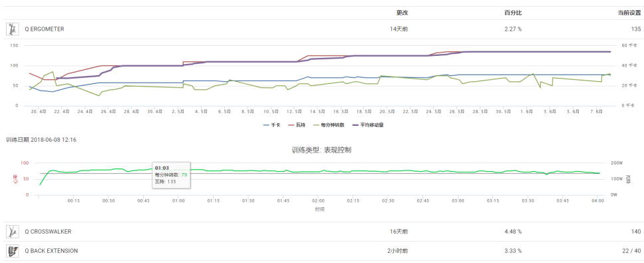Click the 14. 5月 date axis label
This screenshot has width=644, height=263.
click(317, 112)
